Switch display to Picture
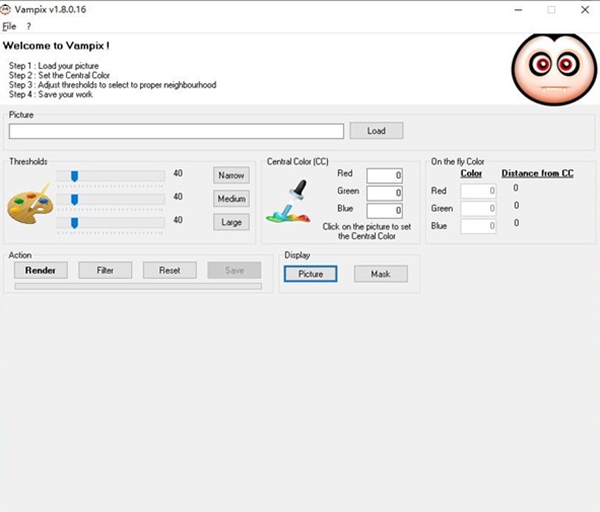This screenshot has height=512, width=600. (310, 274)
